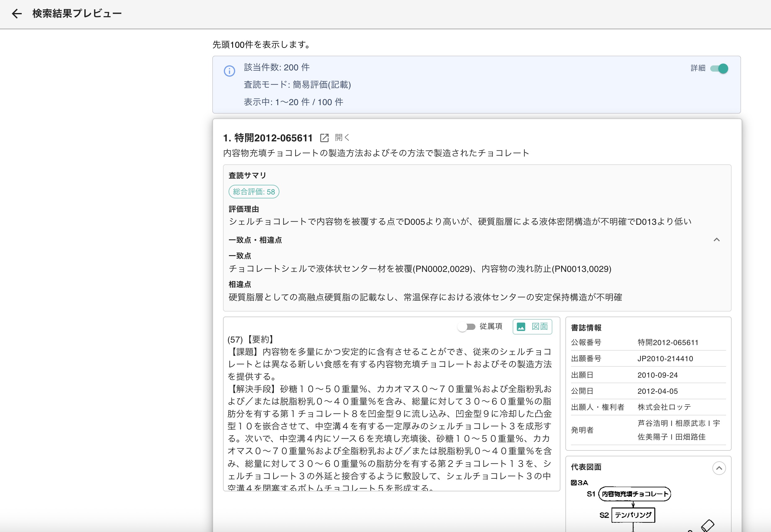The height and width of the screenshot is (532, 771).
Task: Click the 発明者 row label
Action: tap(582, 430)
